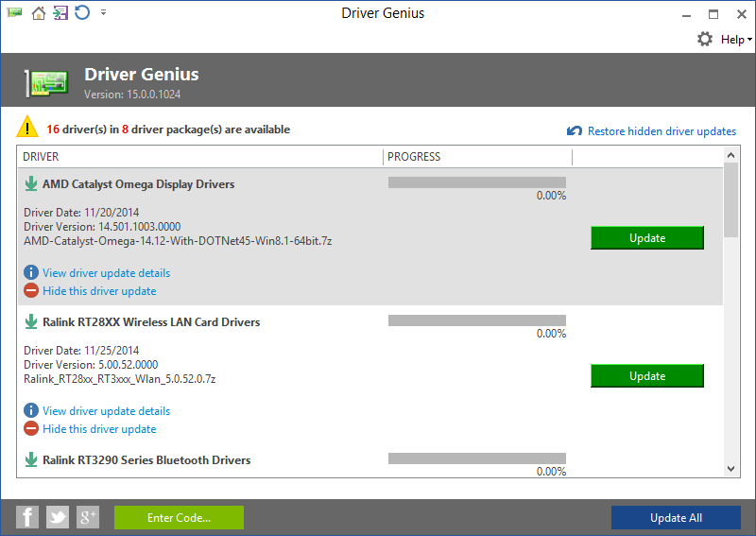
Task: Click the PROGRESS column header
Action: pyautogui.click(x=477, y=157)
